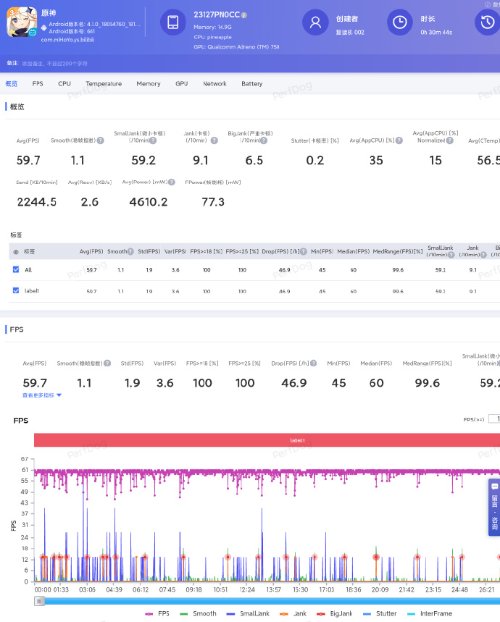The height and width of the screenshot is (622, 500).
Task: Open the Battery tab
Action: coord(252,84)
